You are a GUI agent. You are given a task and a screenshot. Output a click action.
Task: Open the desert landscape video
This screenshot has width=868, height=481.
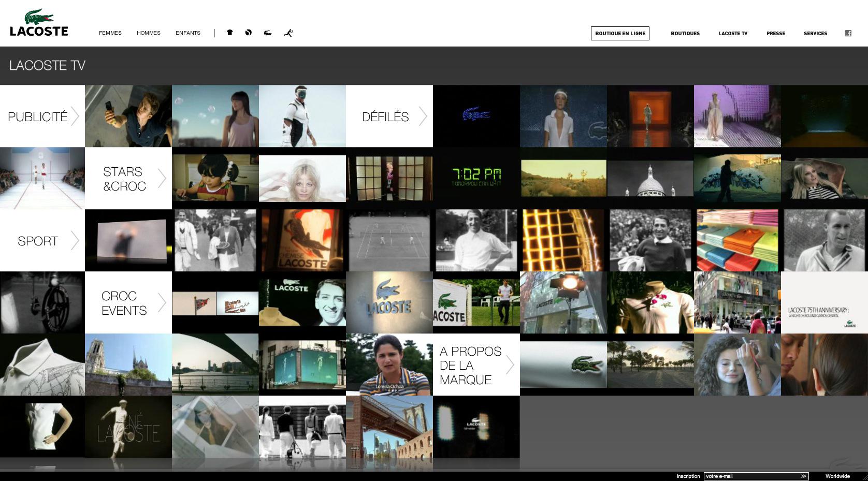563,178
